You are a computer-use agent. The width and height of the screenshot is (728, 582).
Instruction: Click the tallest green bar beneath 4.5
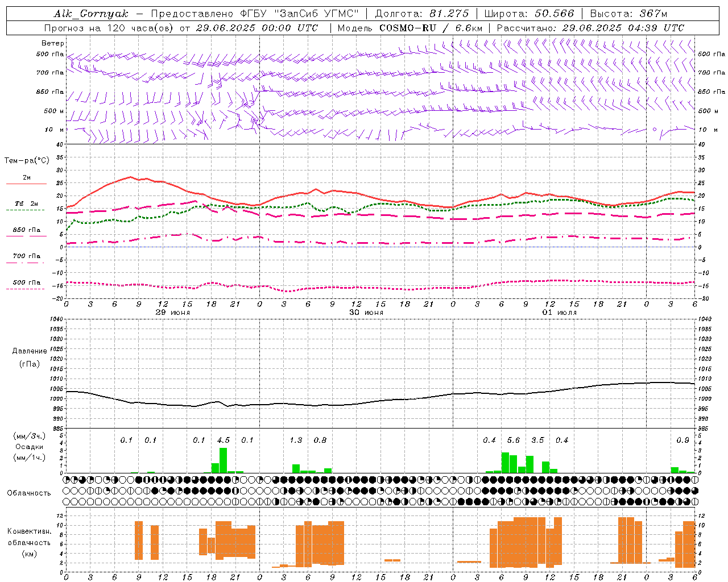tap(223, 460)
